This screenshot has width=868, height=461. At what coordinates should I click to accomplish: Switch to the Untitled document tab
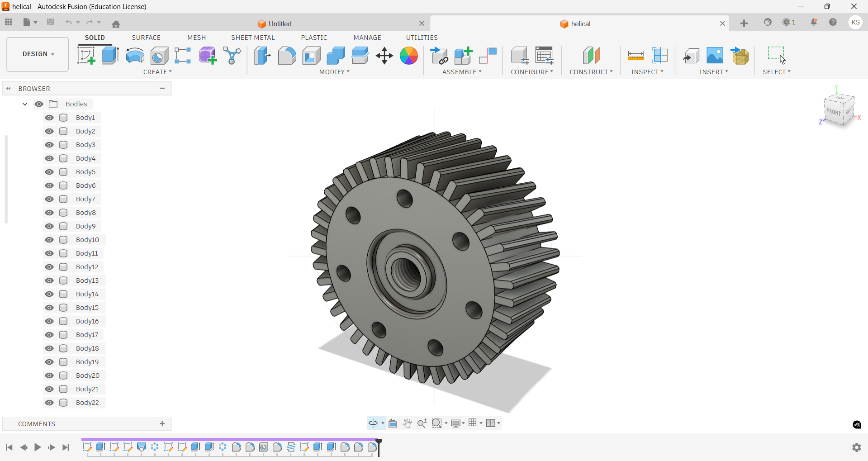pos(280,24)
